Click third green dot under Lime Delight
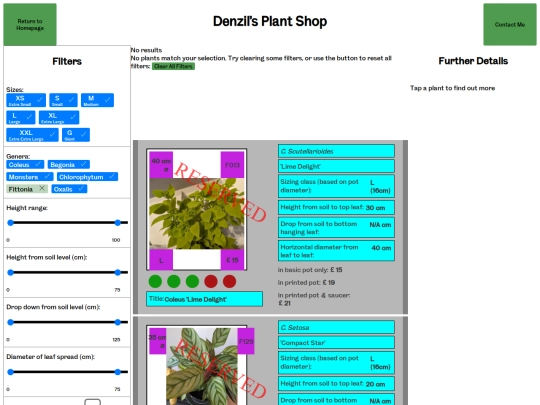This screenshot has height=405, width=540. pos(192,281)
